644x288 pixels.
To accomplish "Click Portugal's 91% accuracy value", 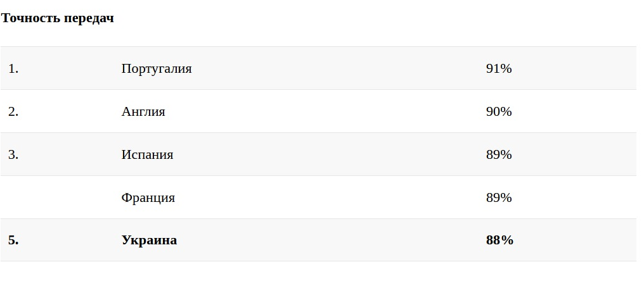I will [499, 68].
